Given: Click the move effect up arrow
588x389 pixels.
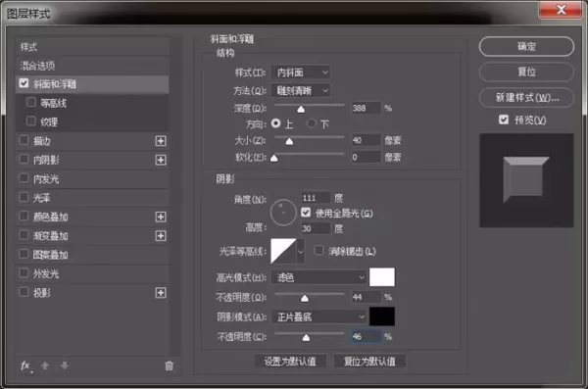Looking at the screenshot, I should click(x=45, y=365).
